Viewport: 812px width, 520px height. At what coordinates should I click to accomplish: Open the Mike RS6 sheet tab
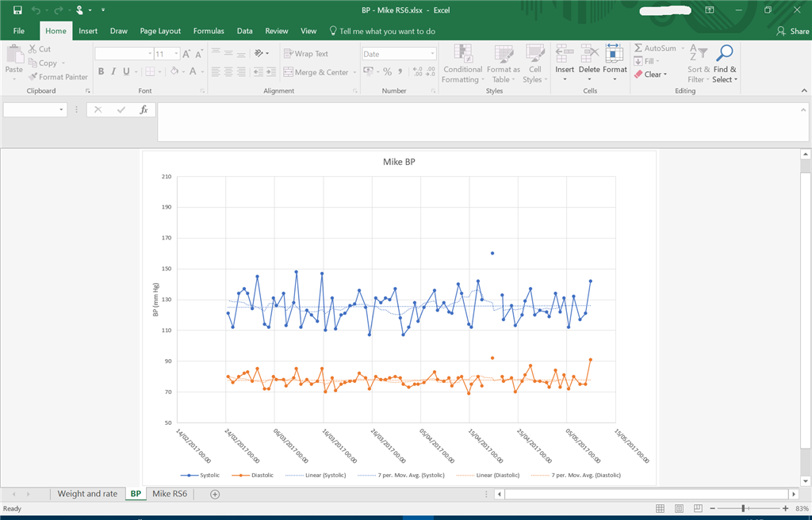click(170, 494)
